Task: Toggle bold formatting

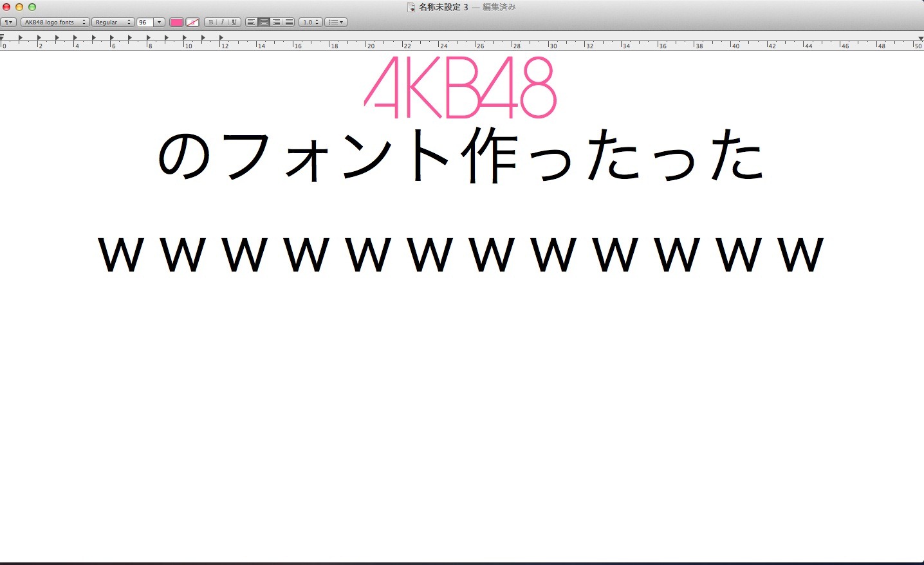Action: pos(210,22)
